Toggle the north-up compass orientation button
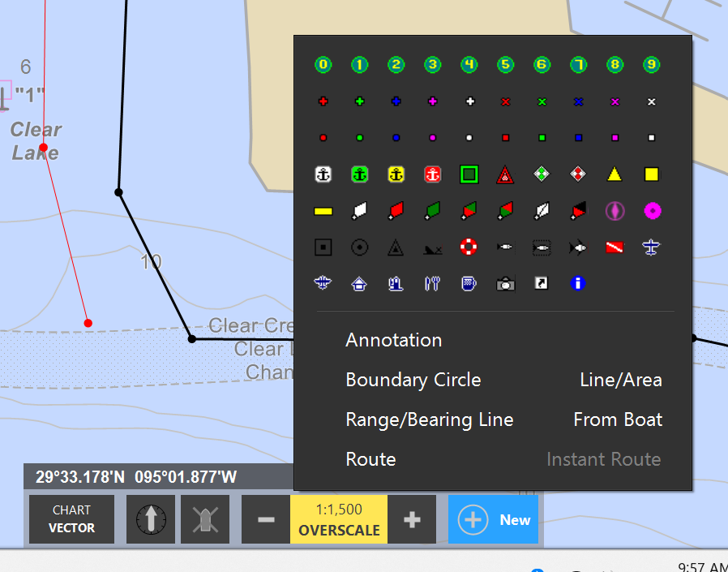This screenshot has height=572, width=728. tap(151, 519)
